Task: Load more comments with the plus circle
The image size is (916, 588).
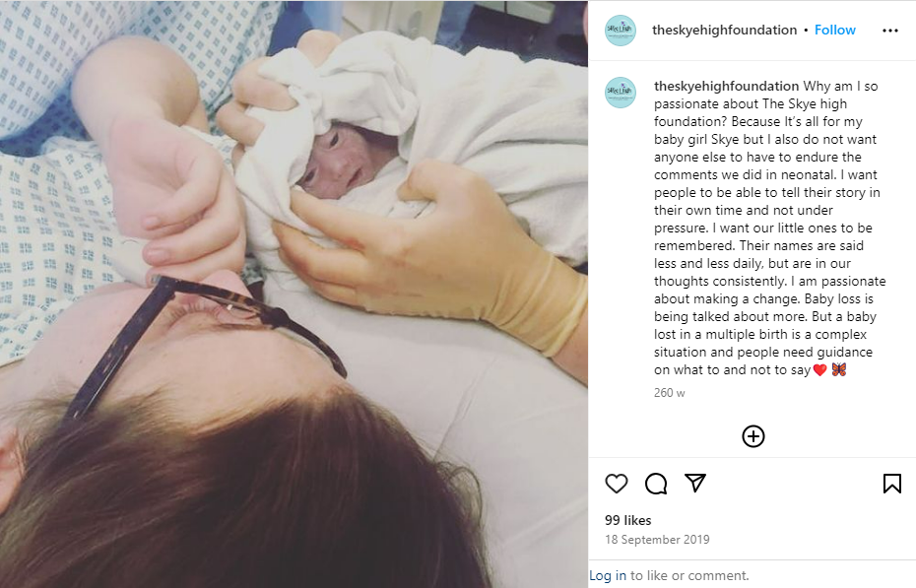Action: pyautogui.click(x=753, y=436)
